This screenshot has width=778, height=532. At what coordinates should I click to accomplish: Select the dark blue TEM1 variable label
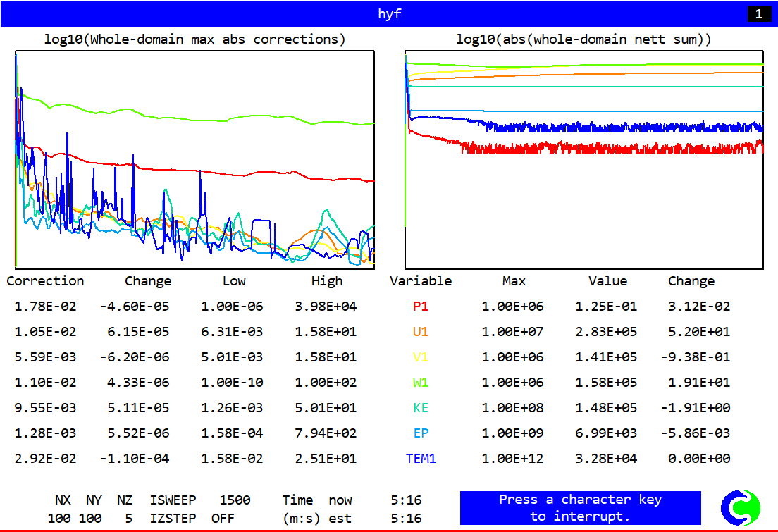(421, 459)
